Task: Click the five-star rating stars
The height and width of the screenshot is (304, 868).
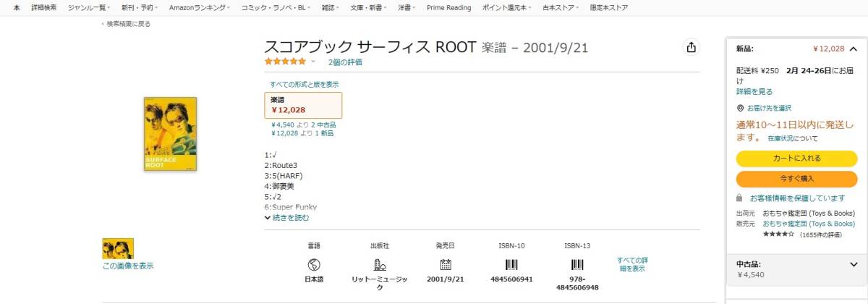Action: point(286,62)
